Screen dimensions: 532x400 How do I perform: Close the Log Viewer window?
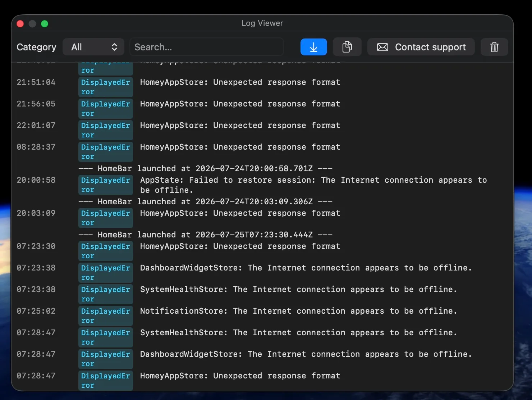coord(20,24)
